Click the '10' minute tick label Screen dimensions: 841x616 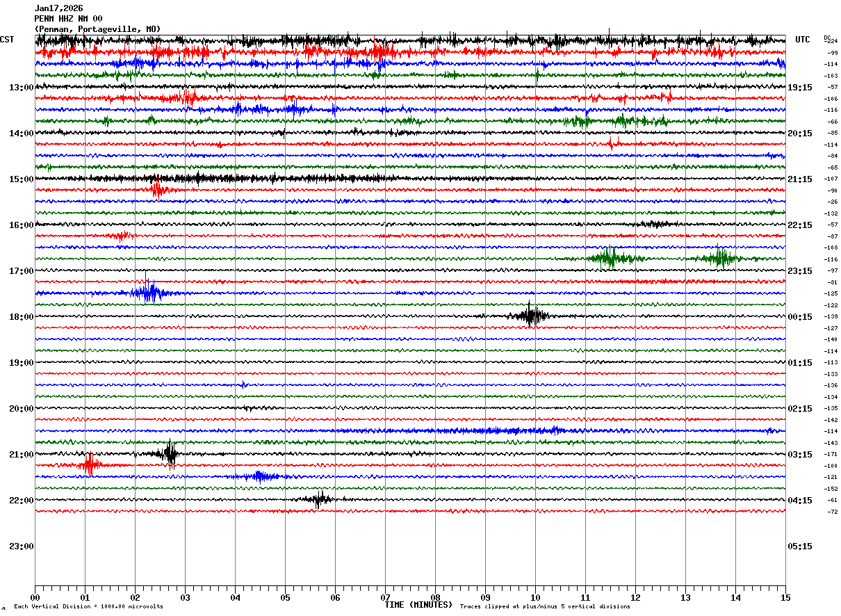(535, 597)
